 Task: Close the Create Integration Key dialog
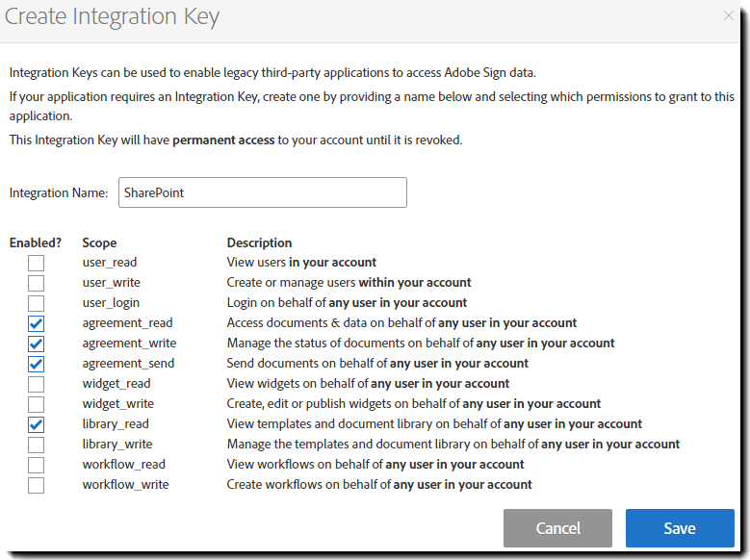pos(728,15)
